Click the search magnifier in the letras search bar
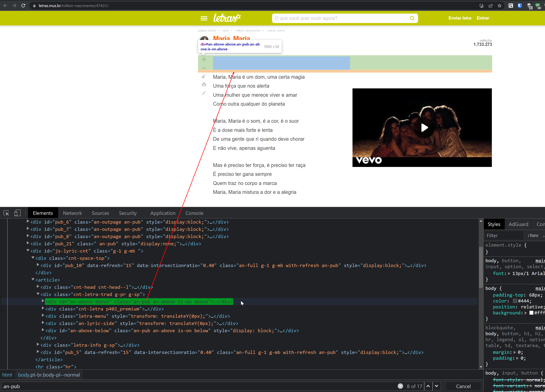Screen dimensions: 545x392 pos(412,18)
